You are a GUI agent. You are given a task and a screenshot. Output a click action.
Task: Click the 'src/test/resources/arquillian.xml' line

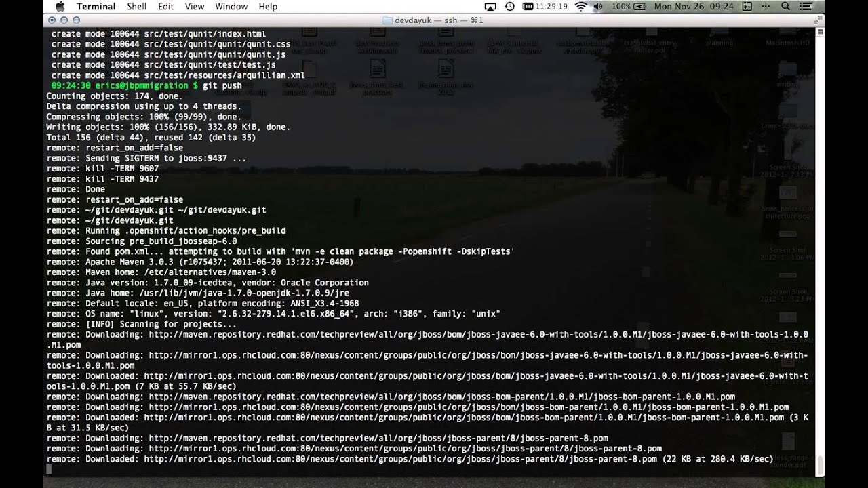pos(178,75)
